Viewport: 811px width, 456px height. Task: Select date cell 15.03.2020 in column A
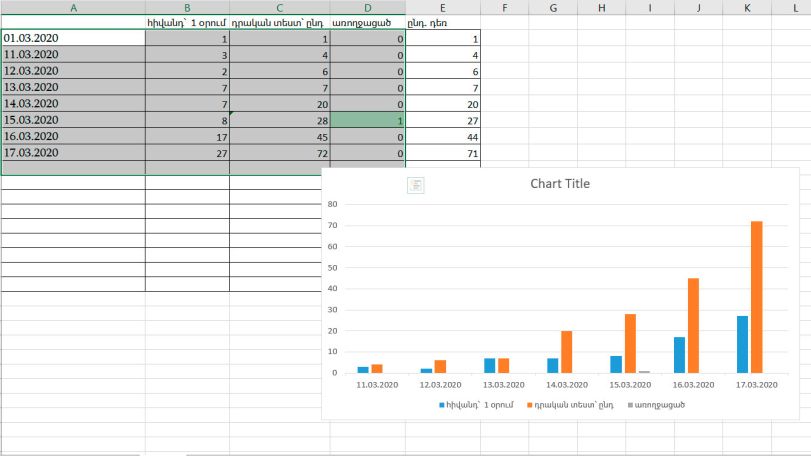(73, 120)
